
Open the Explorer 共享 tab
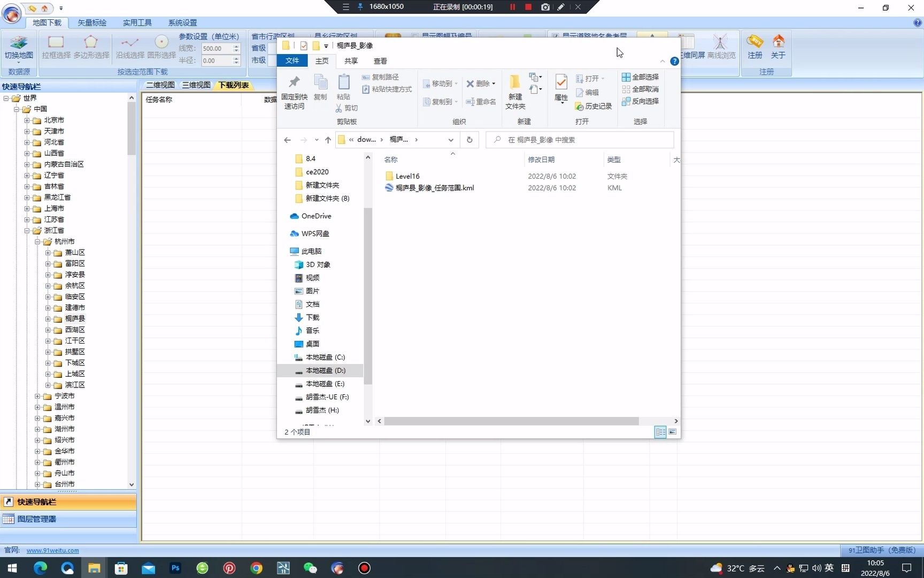[351, 61]
